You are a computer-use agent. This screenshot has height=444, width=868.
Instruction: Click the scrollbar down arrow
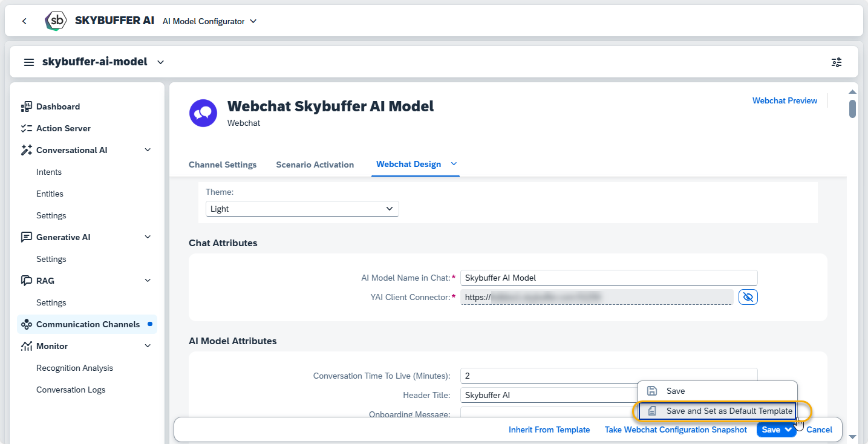point(852,437)
